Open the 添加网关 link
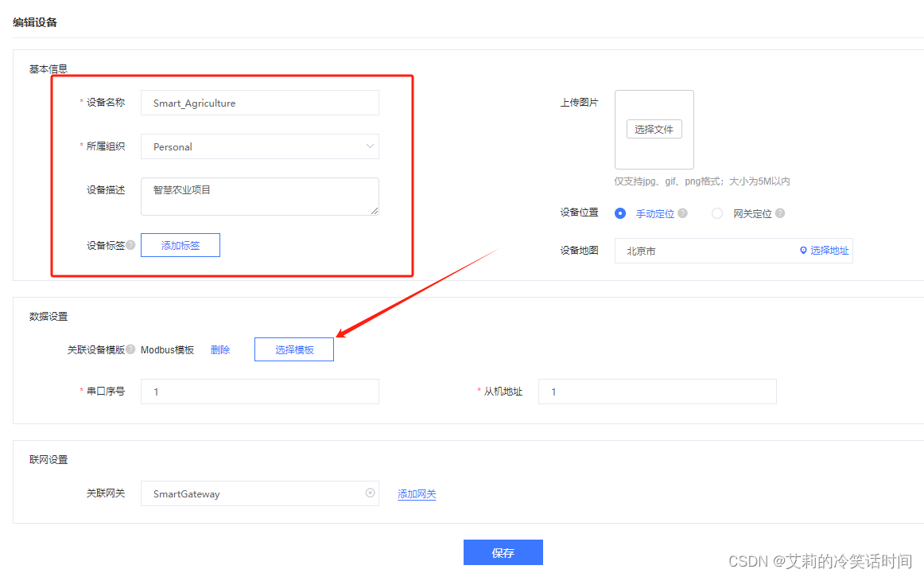 click(417, 493)
